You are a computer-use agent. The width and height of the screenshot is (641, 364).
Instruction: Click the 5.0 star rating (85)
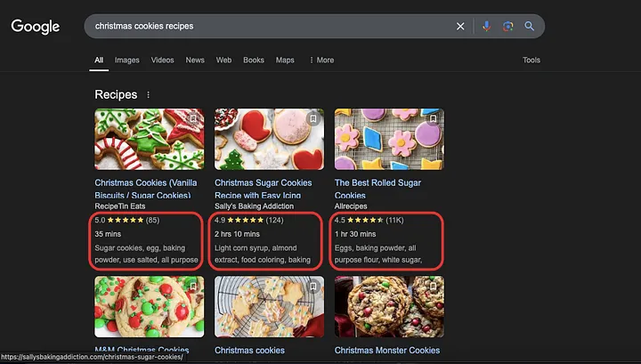point(126,220)
